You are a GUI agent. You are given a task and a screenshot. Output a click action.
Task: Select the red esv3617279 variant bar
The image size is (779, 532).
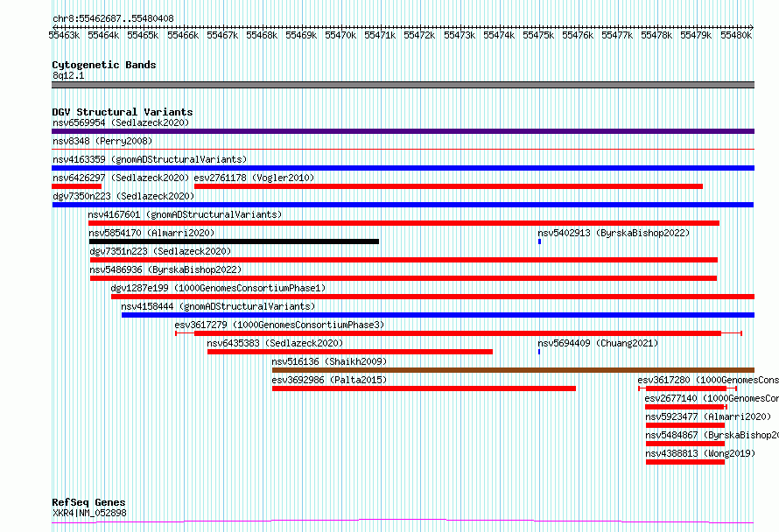tap(458, 333)
